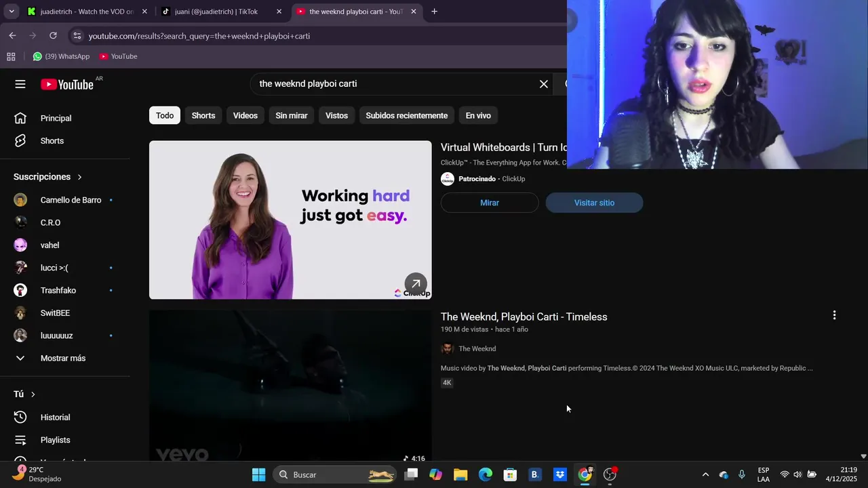868x488 pixels.
Task: Expand the Tú section chevron
Action: [33, 394]
